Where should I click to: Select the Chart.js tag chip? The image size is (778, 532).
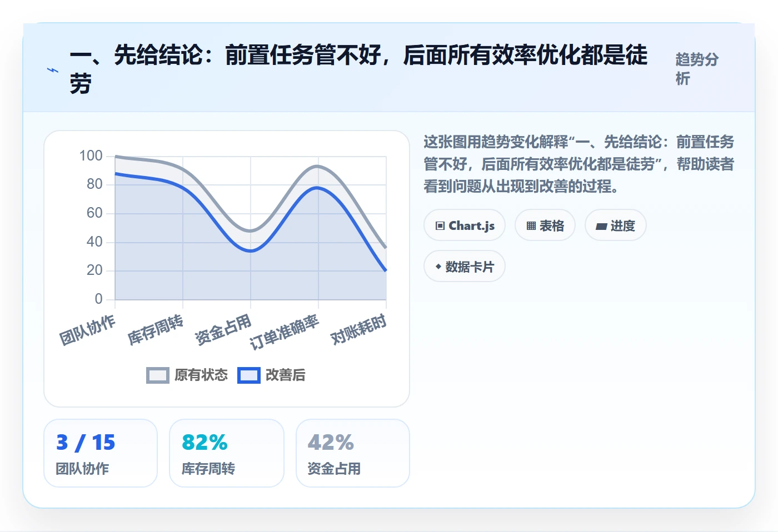(x=465, y=225)
